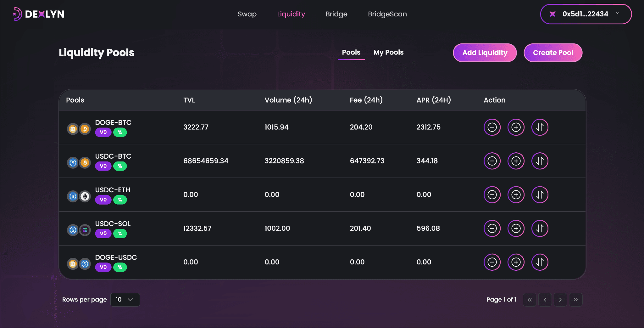Open the Swap navigation item
644x328 pixels.
(x=247, y=14)
